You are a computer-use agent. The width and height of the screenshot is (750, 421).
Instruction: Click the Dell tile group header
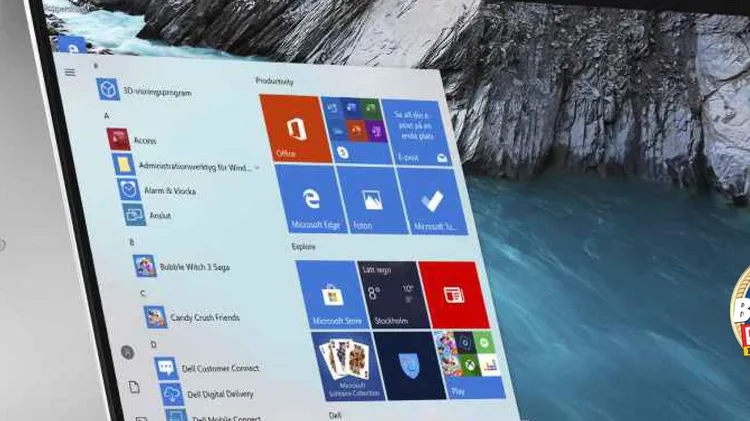click(x=335, y=415)
